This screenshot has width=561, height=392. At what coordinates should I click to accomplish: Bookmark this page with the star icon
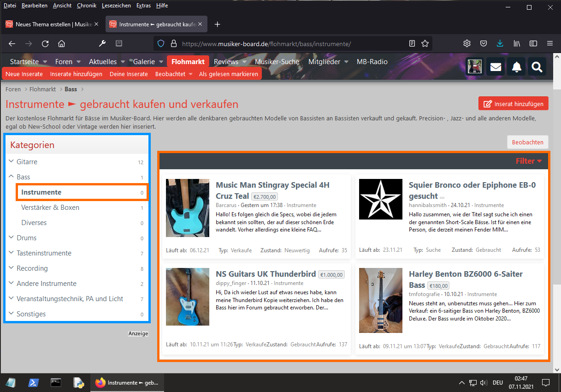pyautogui.click(x=425, y=44)
